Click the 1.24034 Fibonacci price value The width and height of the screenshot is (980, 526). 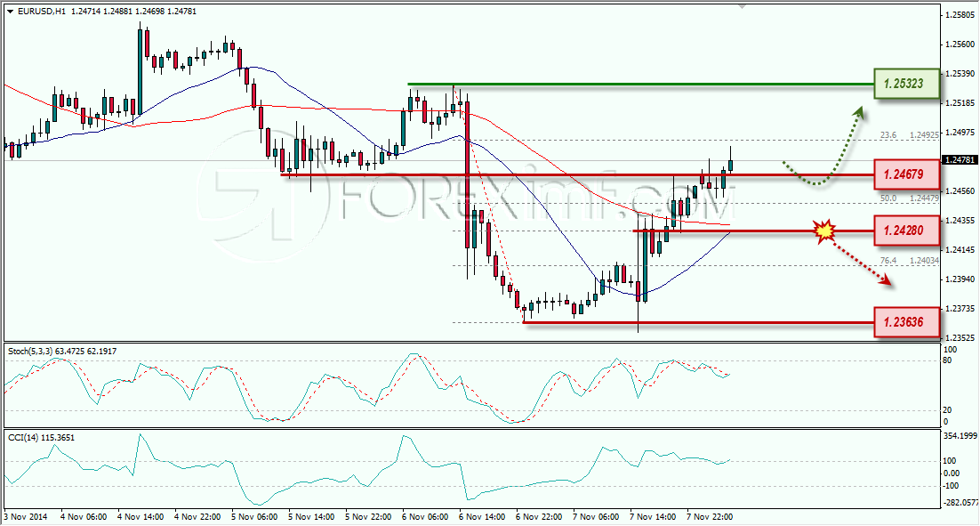924,261
